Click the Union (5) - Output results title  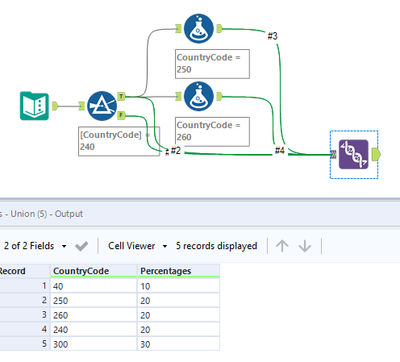[x=47, y=214]
